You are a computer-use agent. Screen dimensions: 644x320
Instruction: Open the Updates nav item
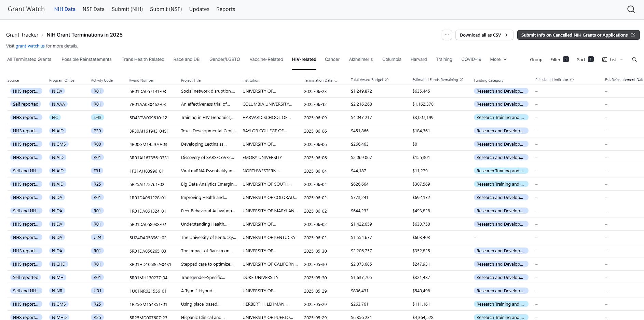(199, 9)
